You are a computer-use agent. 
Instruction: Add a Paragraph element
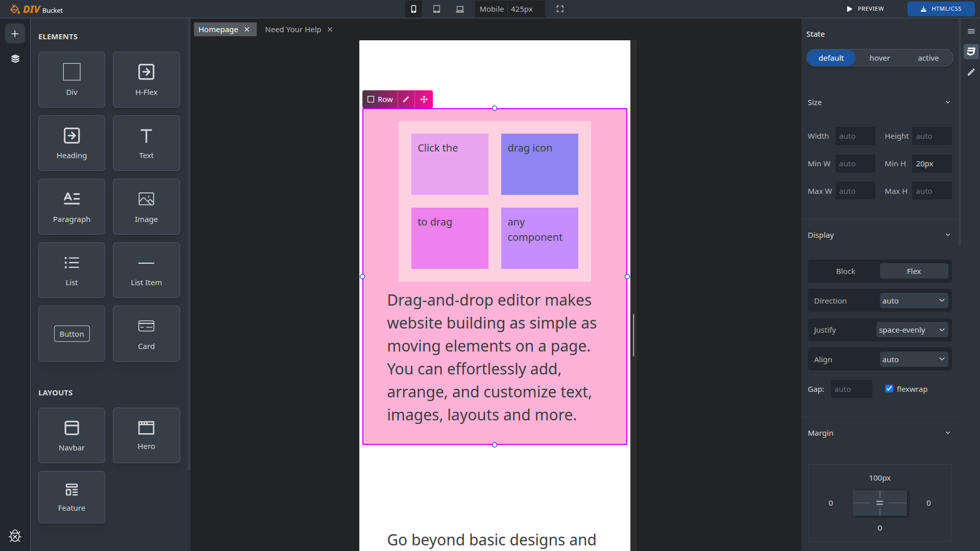71,207
